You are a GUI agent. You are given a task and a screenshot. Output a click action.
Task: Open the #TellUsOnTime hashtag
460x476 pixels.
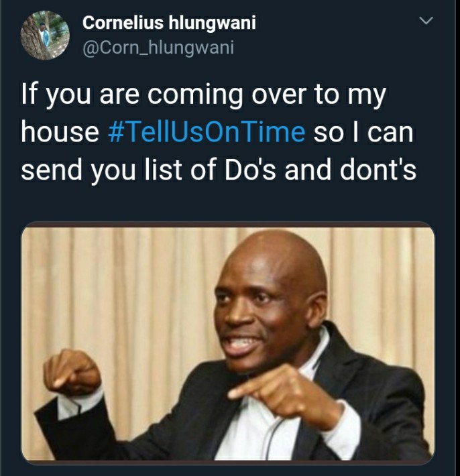pos(207,132)
